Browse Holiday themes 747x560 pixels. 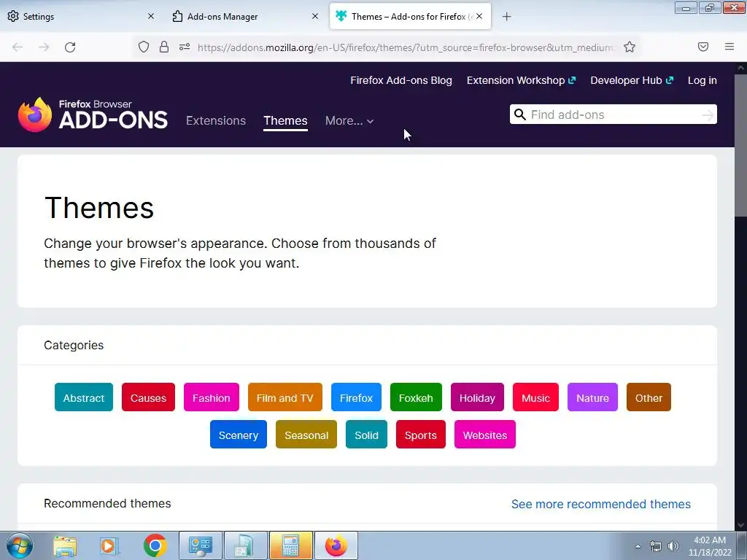click(x=477, y=397)
